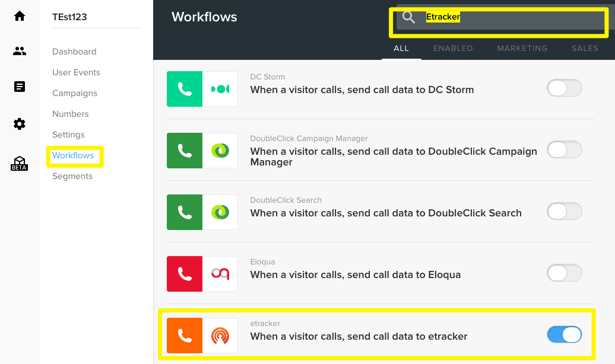Screen dimensions: 615x364
Task: Click DoubleClick Campaign Manager logo tile
Action: pos(220,151)
